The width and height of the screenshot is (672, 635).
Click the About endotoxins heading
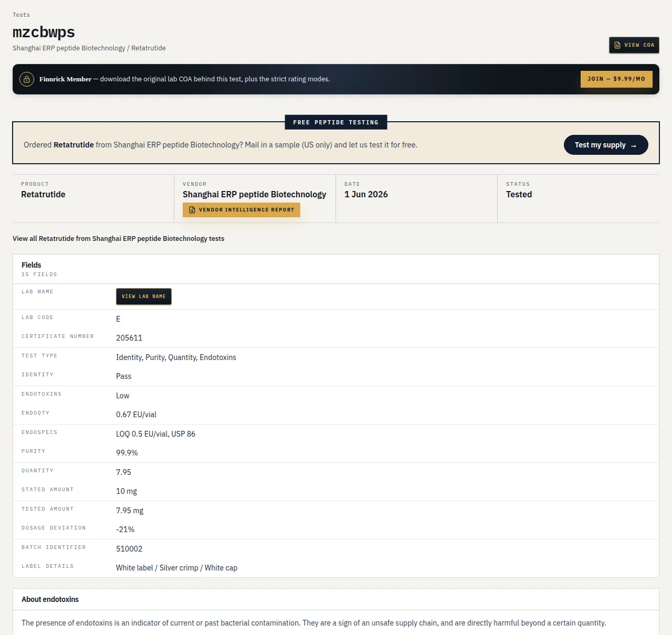point(50,599)
